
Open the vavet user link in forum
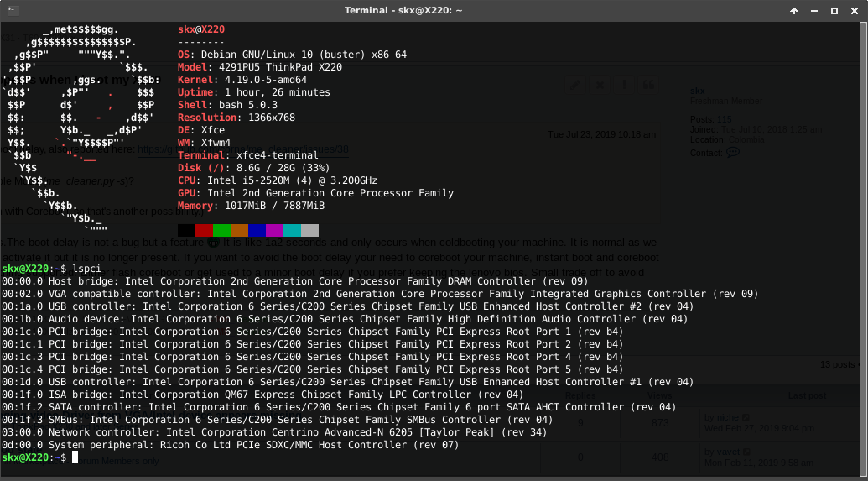[x=729, y=452]
